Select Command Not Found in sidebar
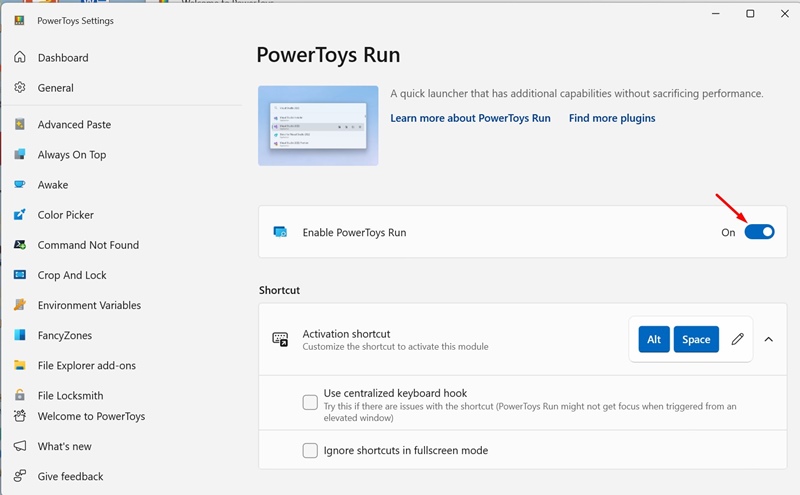Viewport: 800px width, 495px height. (88, 245)
